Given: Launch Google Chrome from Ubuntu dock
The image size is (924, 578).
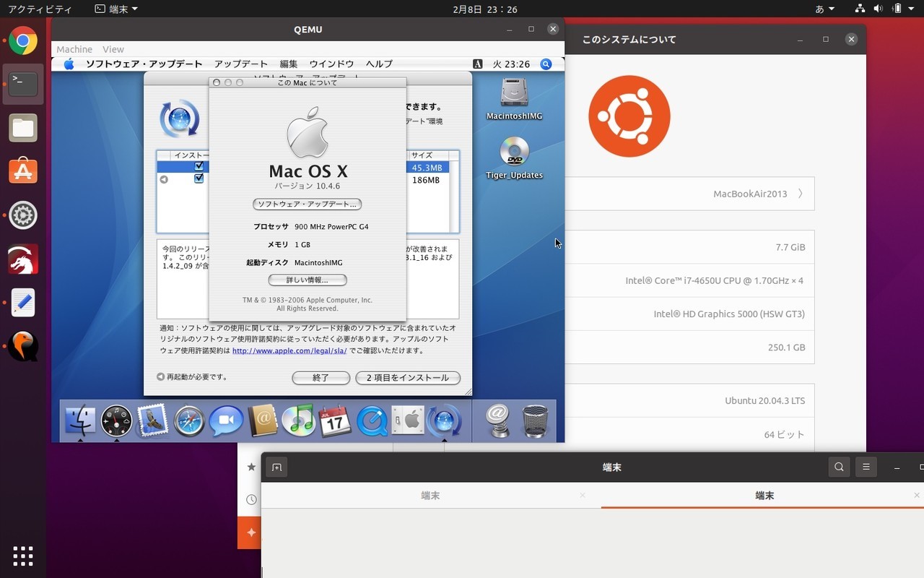Looking at the screenshot, I should pos(23,41).
